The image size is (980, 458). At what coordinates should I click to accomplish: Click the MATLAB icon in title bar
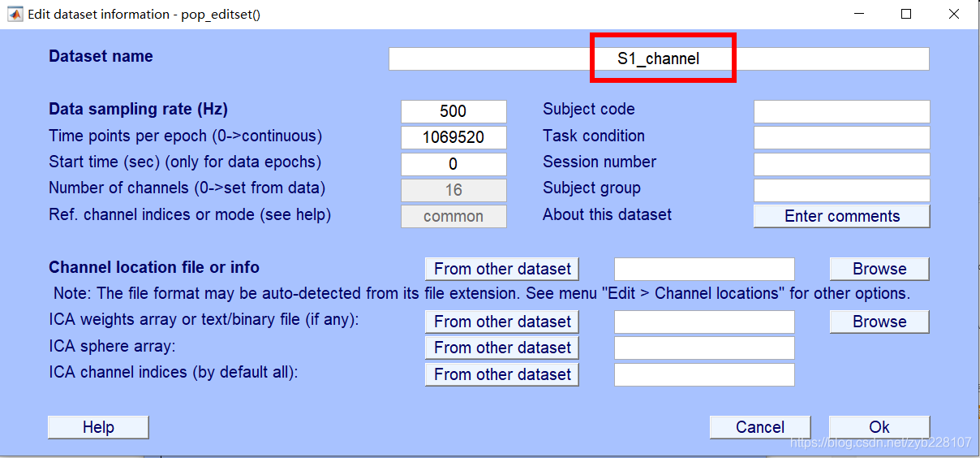point(15,15)
